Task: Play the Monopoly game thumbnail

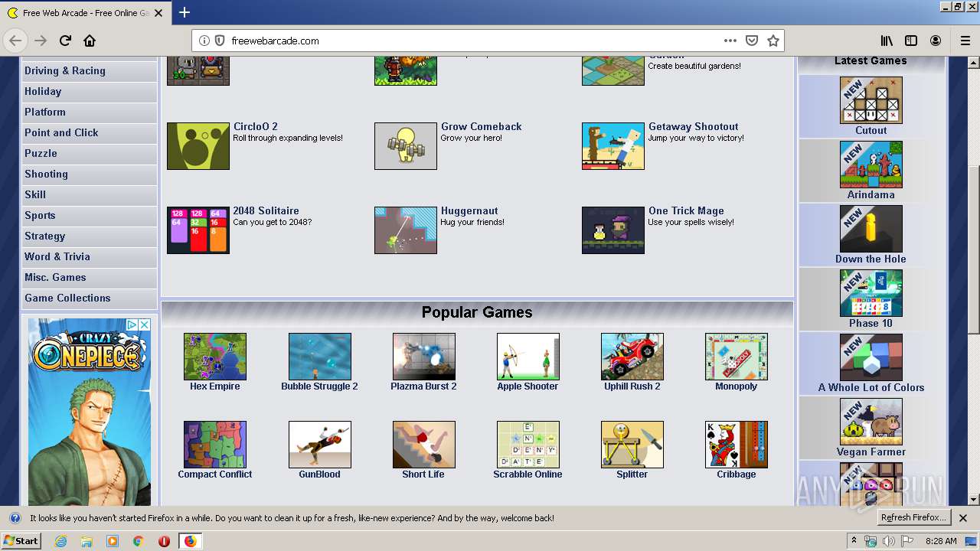Action: [x=737, y=357]
